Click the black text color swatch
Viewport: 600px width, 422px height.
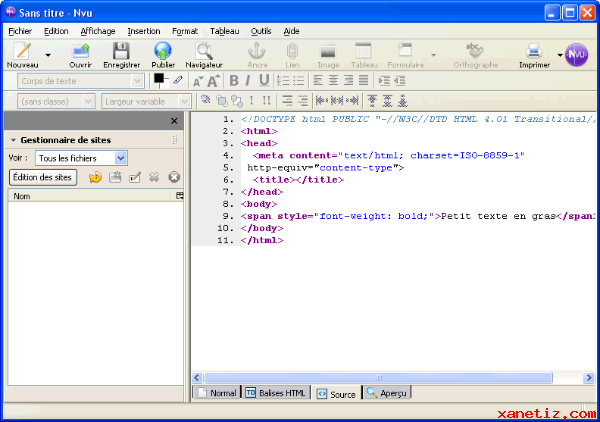tap(159, 78)
